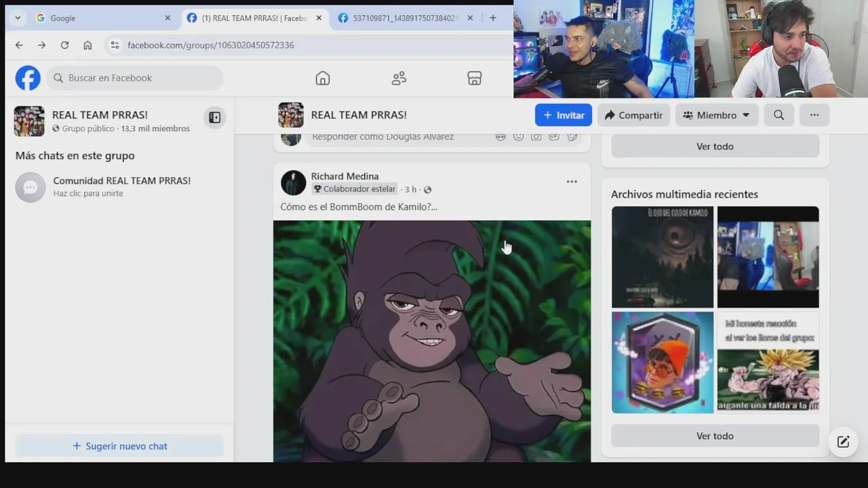Click the Comunidad chat bubble icon
The height and width of the screenshot is (488, 868).
click(31, 187)
